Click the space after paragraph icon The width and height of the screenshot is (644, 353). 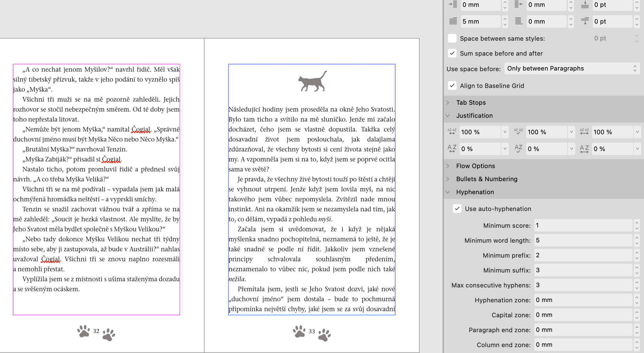585,21
